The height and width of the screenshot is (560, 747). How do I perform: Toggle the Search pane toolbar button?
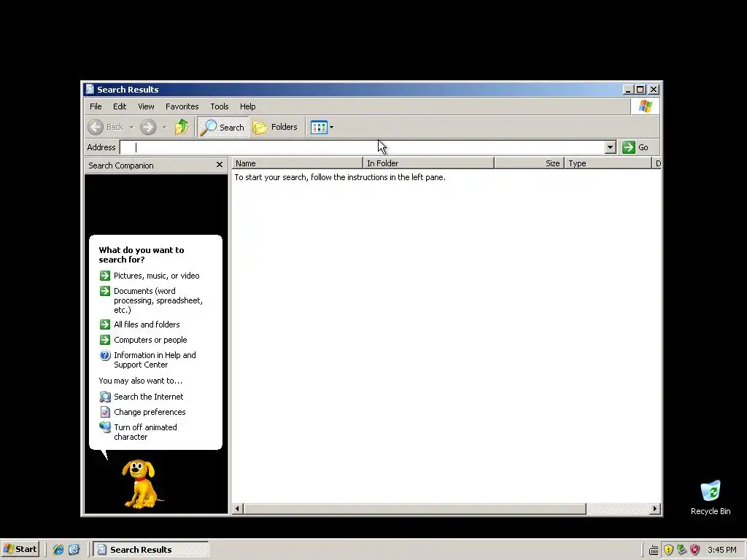223,127
